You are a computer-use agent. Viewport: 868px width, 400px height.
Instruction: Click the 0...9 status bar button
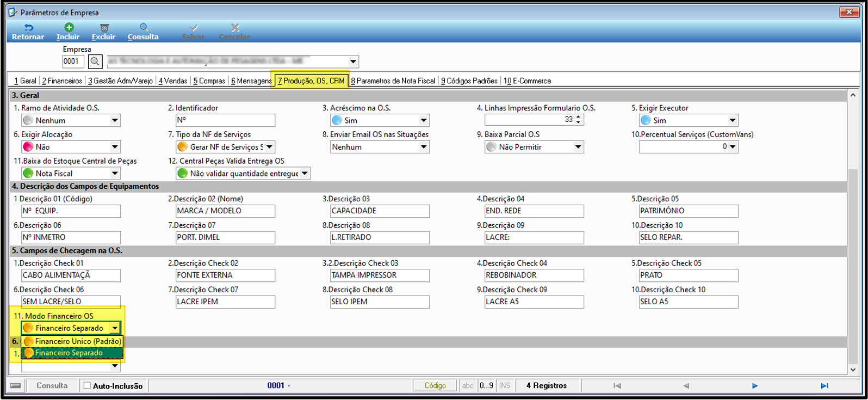(486, 385)
